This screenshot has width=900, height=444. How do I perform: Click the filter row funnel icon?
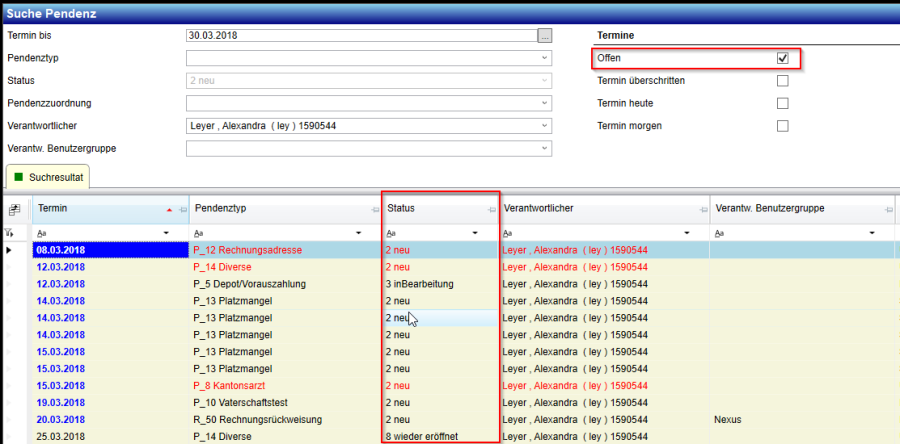point(11,232)
